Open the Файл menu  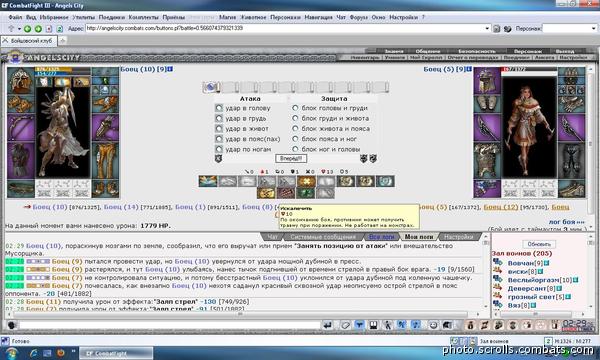[x=15, y=17]
